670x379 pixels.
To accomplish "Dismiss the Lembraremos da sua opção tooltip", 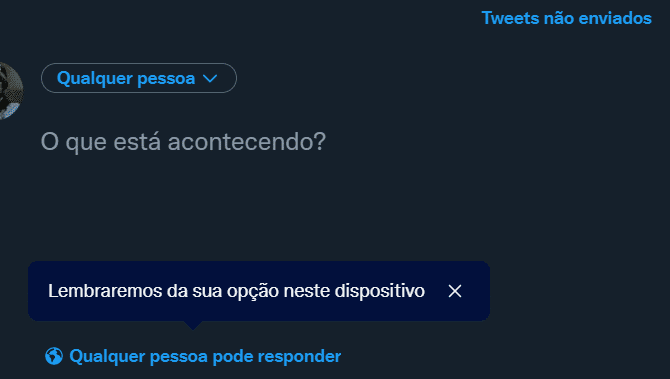I will tap(455, 291).
